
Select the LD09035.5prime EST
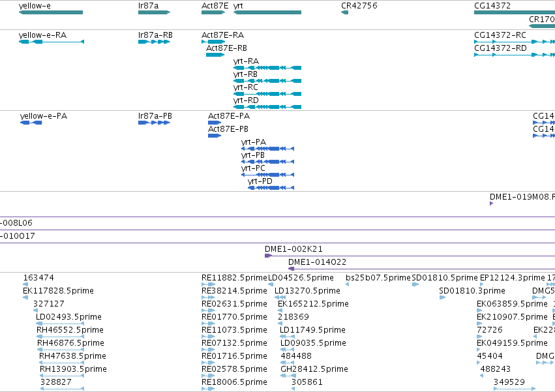pos(288,350)
